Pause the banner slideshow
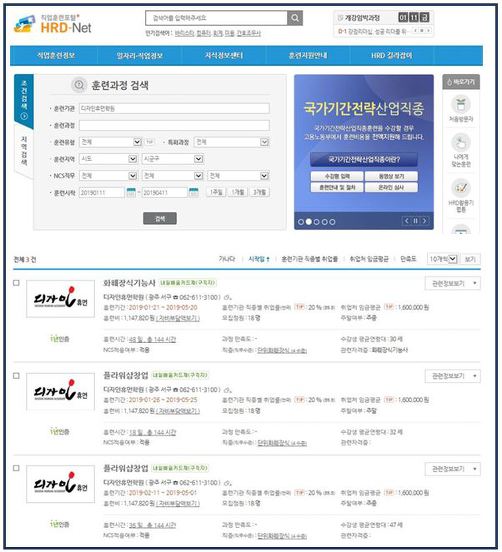502x552 pixels. [415, 221]
